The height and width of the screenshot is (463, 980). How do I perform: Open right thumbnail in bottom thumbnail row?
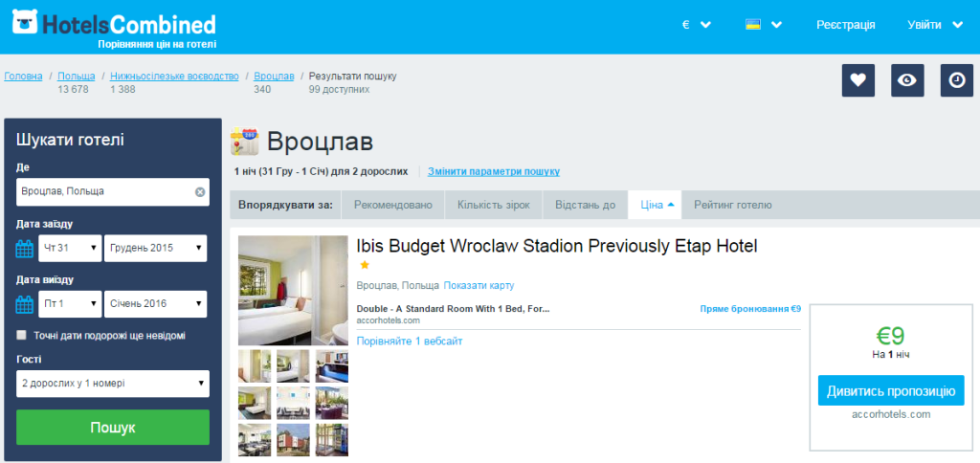332,440
